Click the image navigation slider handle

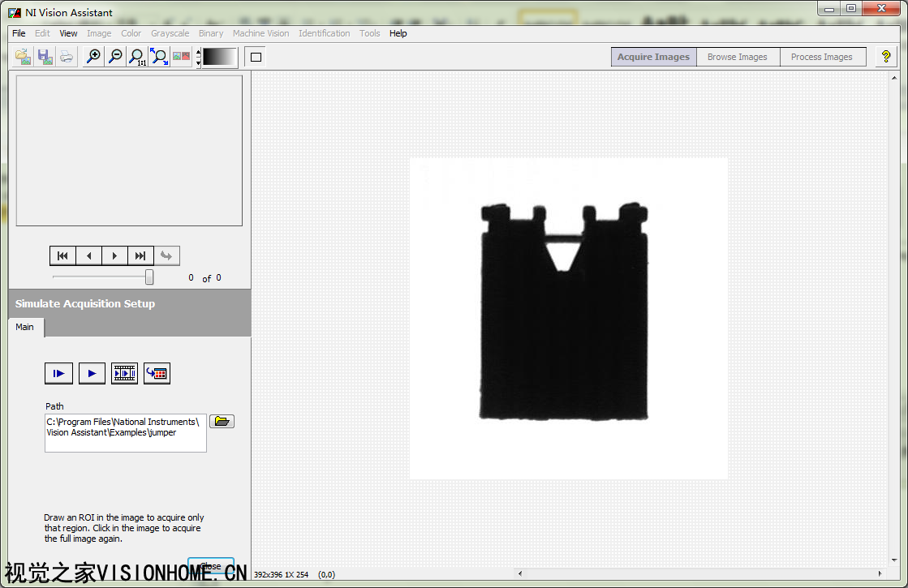point(149,277)
